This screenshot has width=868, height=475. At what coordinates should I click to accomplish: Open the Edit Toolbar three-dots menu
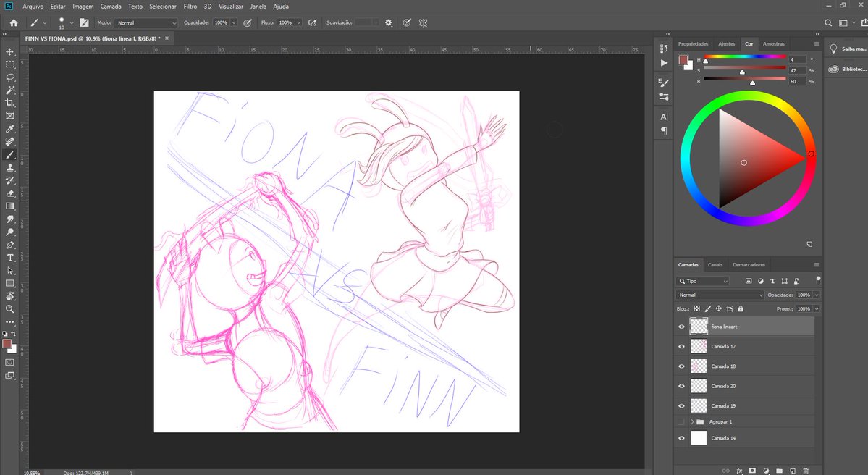[x=10, y=321]
